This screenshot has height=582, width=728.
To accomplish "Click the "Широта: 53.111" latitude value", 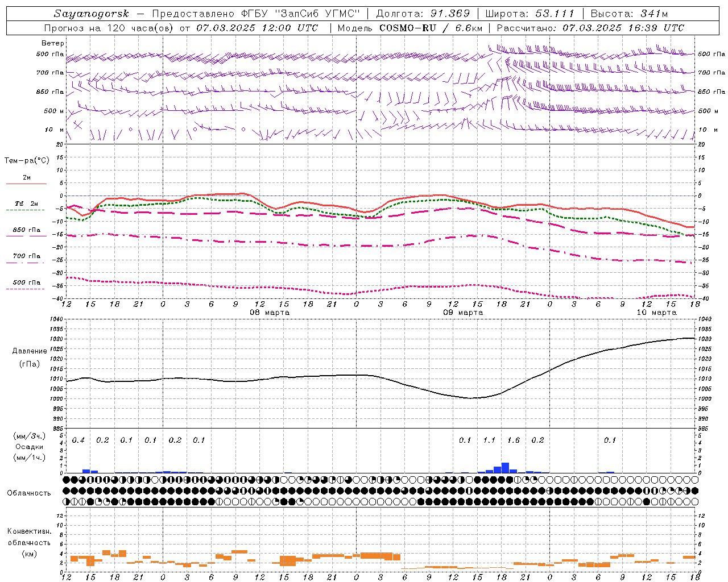I will tap(530, 14).
